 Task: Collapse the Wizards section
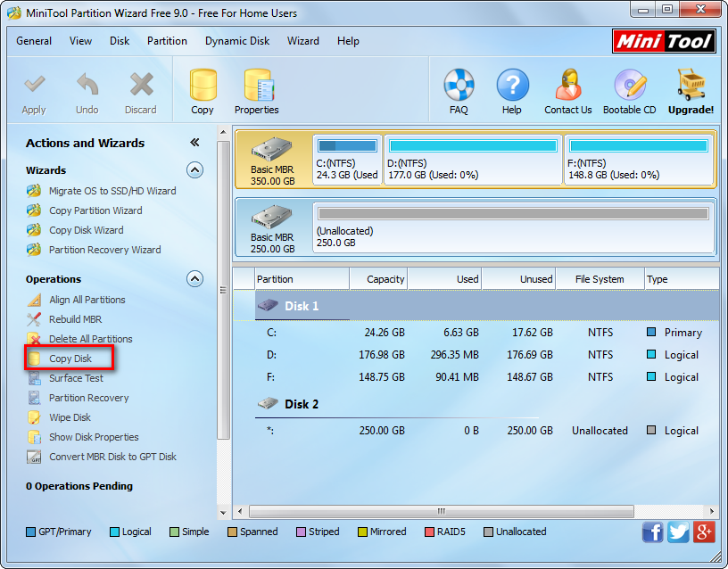point(195,170)
